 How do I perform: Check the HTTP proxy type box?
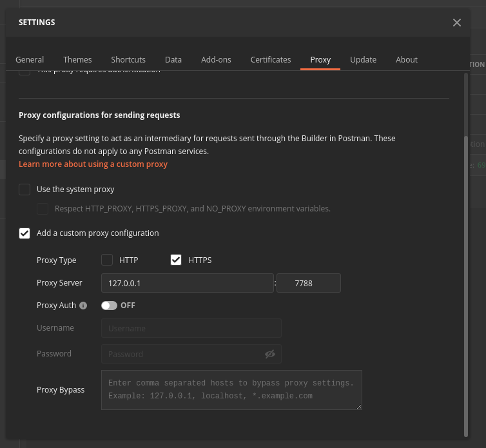pos(107,260)
